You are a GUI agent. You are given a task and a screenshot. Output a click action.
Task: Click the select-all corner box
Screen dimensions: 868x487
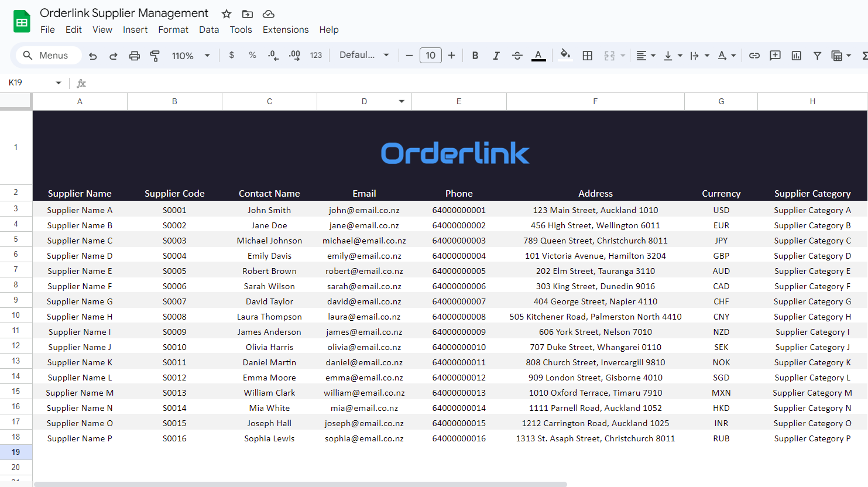[16, 101]
